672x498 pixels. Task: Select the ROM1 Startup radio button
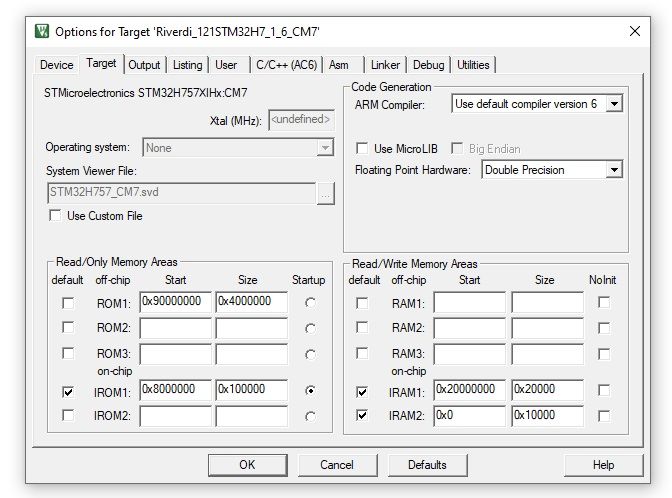click(x=310, y=303)
